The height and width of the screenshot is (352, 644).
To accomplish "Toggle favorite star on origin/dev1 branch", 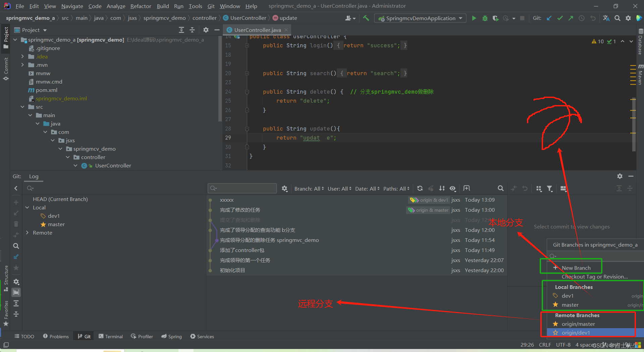I will click(555, 333).
